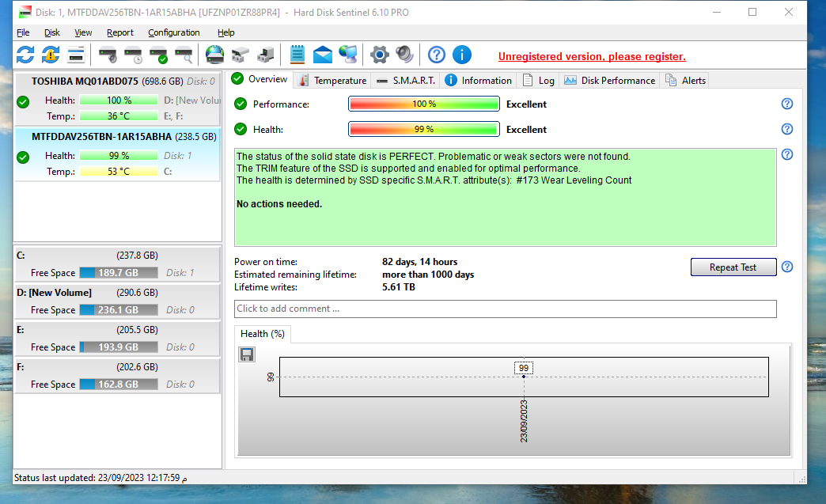Click the 'more than 1000 days' value

coord(428,275)
